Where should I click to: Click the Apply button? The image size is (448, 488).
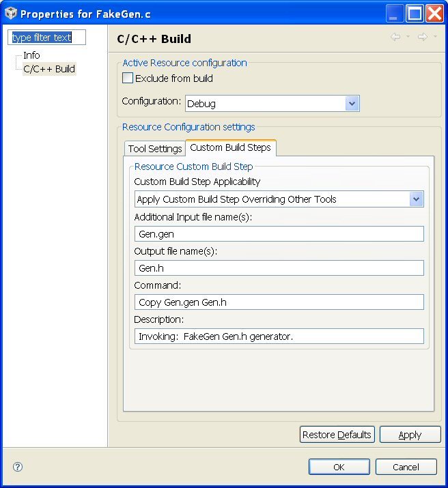[x=410, y=435]
